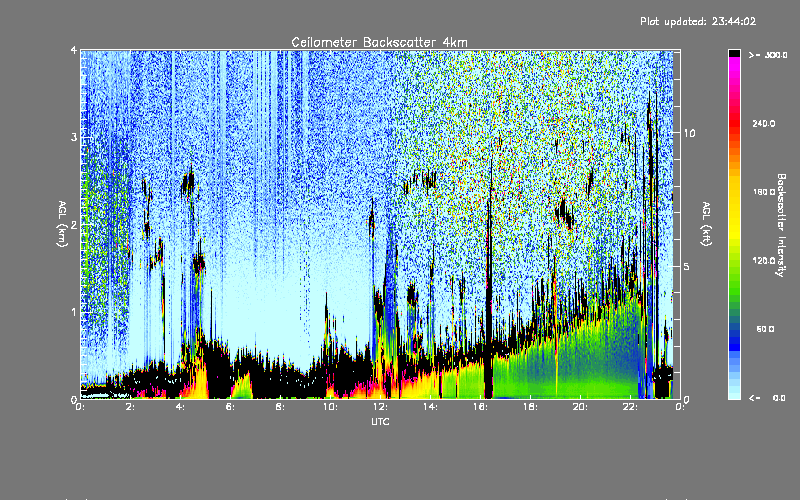Click the 'UTC' x-axis label

[380, 421]
